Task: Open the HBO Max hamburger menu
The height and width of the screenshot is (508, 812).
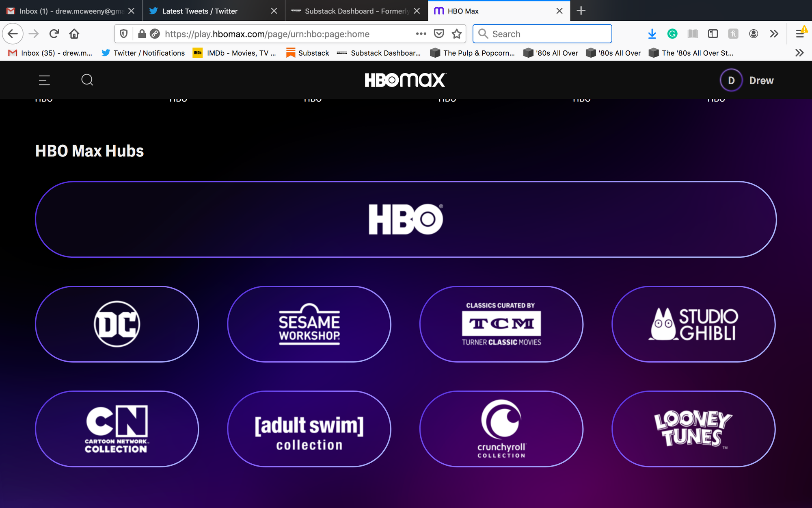Action: point(44,80)
